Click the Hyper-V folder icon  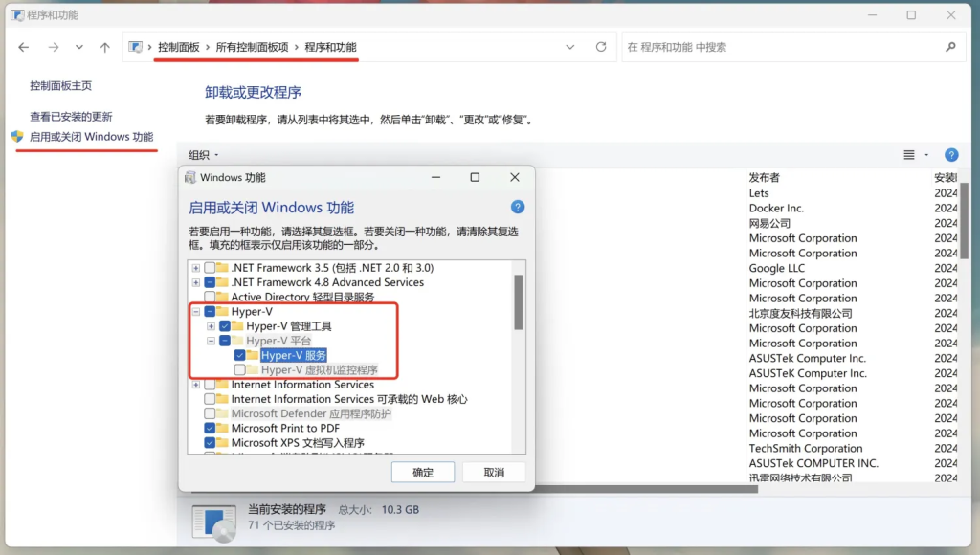click(222, 311)
